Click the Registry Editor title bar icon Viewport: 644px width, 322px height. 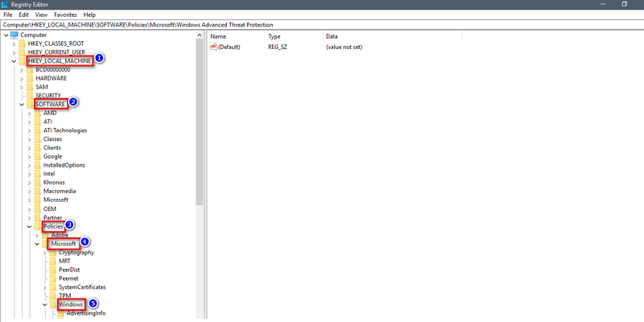tap(5, 4)
